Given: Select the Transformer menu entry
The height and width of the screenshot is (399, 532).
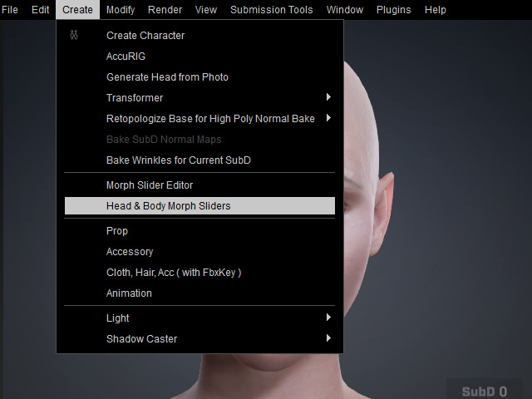Looking at the screenshot, I should coord(199,98).
